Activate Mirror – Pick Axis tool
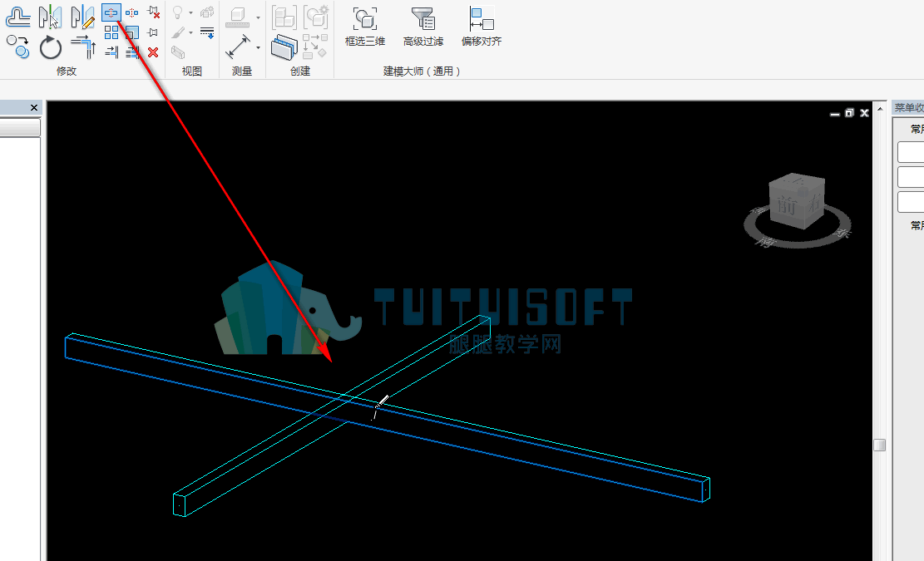Viewport: 924px width, 561px height. click(50, 17)
